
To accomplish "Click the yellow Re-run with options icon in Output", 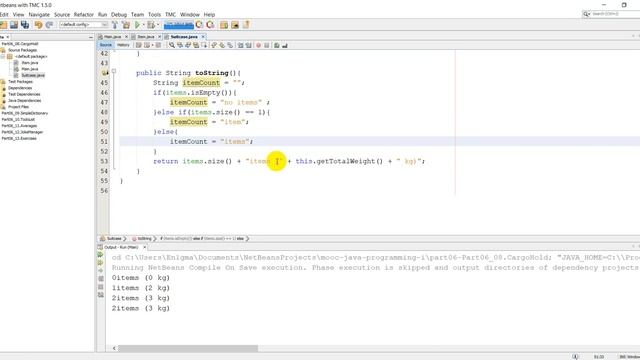I will pos(101,262).
